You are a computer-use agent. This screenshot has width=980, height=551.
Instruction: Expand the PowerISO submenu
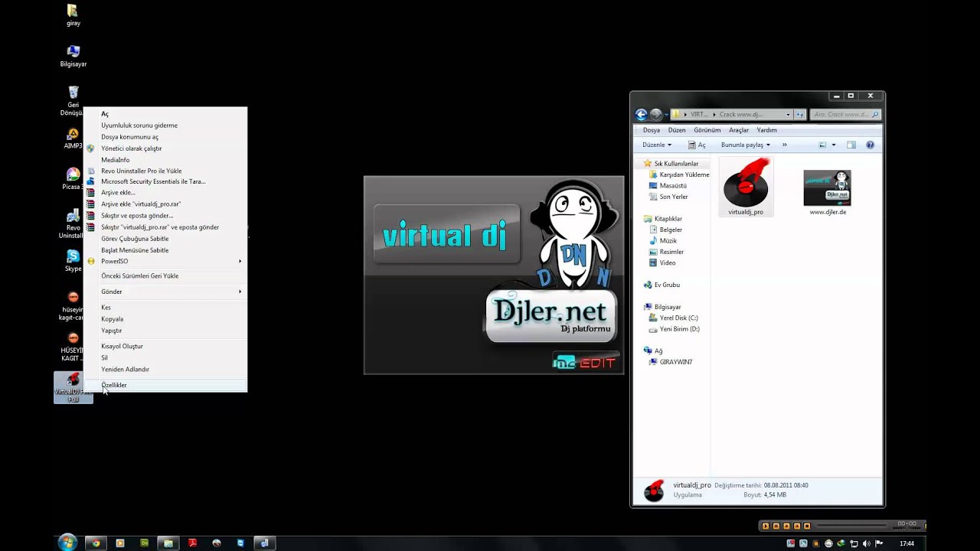click(165, 261)
